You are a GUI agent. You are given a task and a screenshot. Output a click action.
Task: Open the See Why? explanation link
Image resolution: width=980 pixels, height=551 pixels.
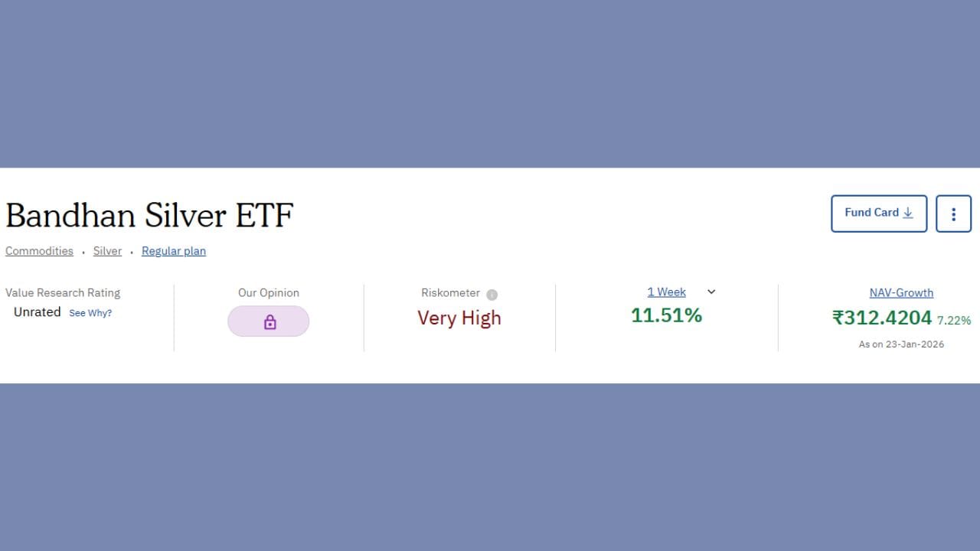pyautogui.click(x=90, y=312)
